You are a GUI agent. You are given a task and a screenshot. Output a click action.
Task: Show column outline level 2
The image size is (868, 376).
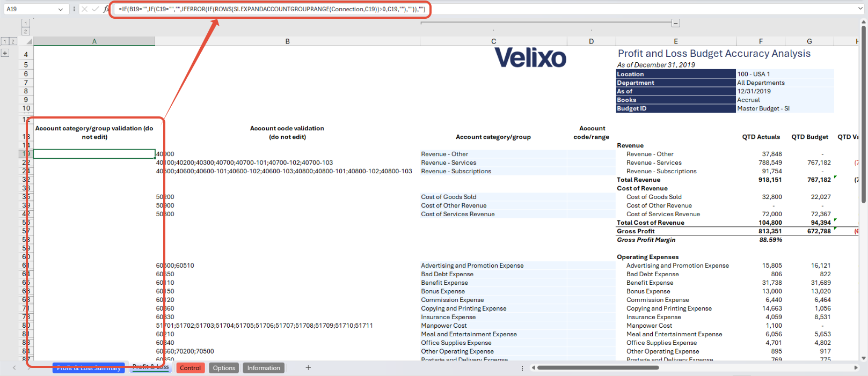(x=25, y=32)
